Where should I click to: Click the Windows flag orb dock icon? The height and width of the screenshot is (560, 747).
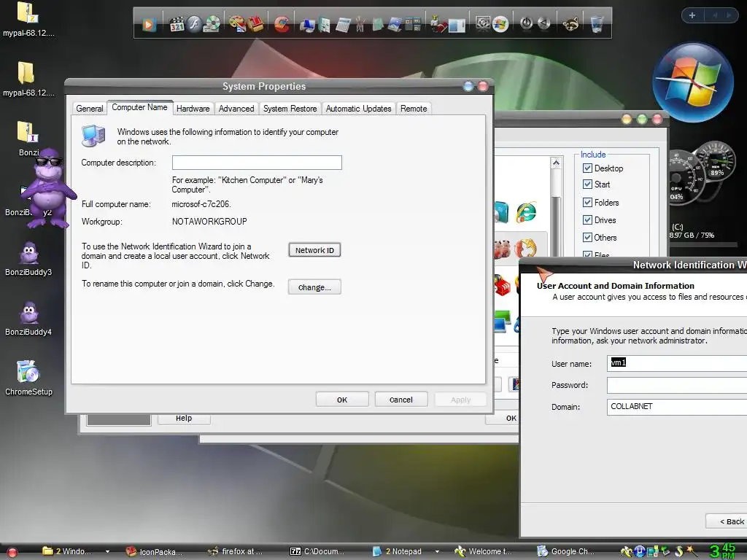(500, 24)
